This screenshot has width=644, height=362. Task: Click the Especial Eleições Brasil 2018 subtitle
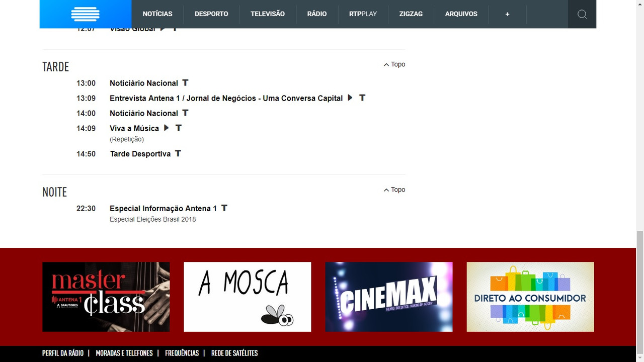pos(153,219)
